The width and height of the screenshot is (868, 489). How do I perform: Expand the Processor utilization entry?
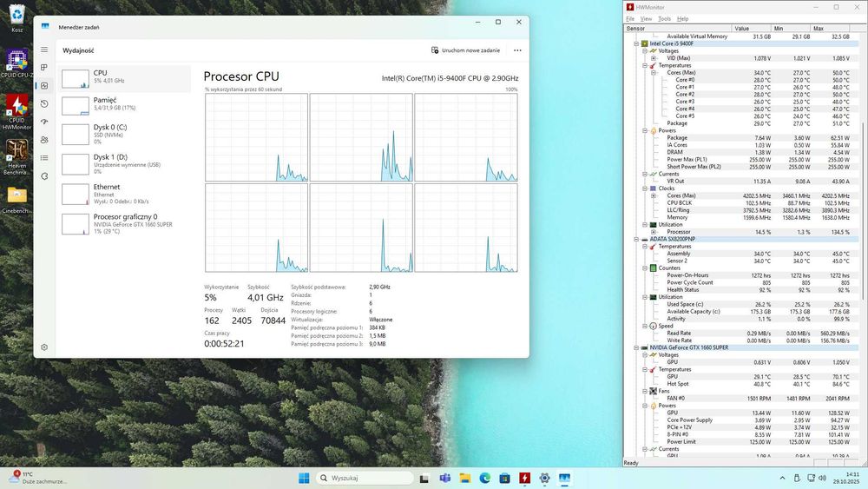point(654,232)
